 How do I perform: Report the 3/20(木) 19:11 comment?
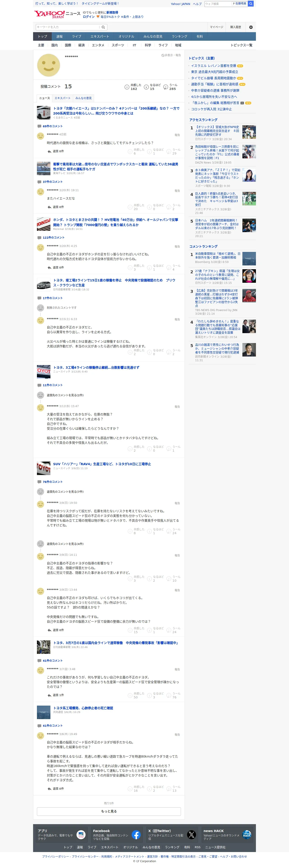point(177,191)
